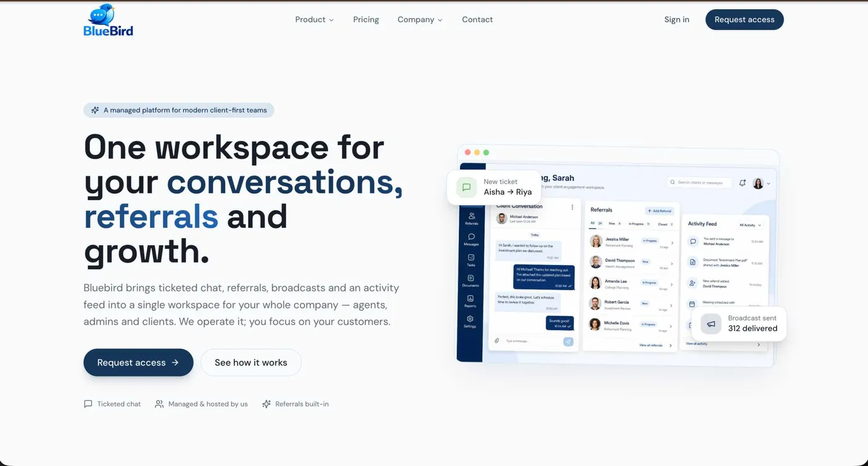Click the Search clients or messages field

point(700,182)
